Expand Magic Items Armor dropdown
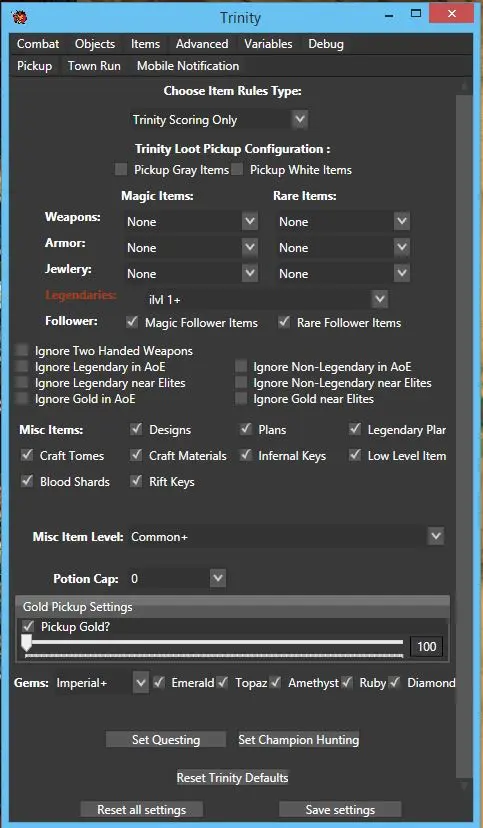483x828 pixels. [x=191, y=247]
